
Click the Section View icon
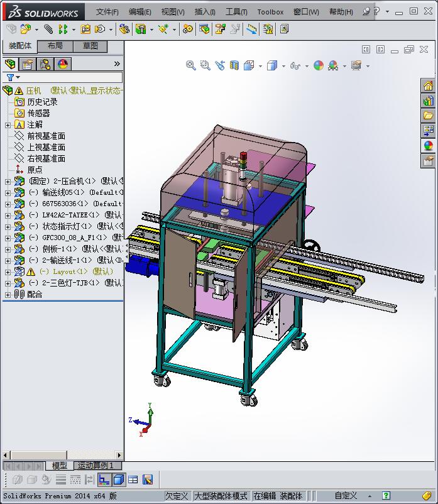(x=234, y=65)
